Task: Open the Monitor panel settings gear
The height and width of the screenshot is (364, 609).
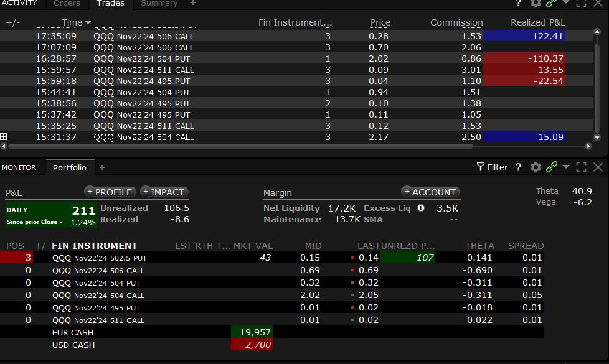Action: (x=536, y=167)
